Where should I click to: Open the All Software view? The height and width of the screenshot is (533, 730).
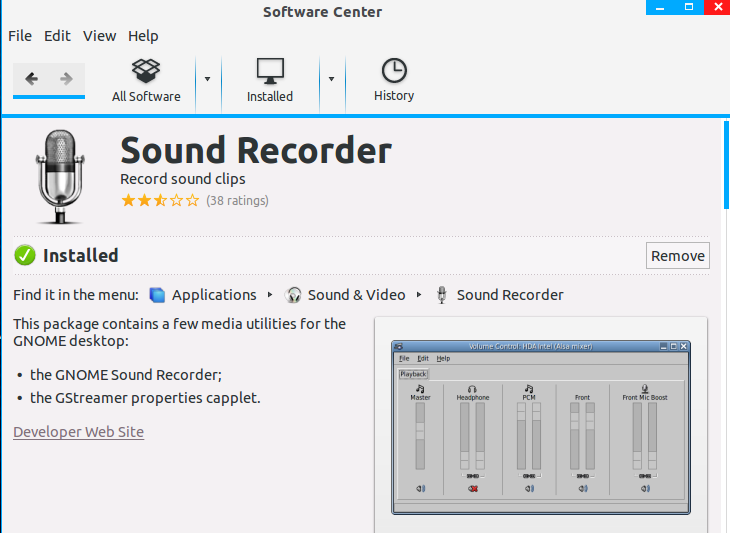(146, 80)
